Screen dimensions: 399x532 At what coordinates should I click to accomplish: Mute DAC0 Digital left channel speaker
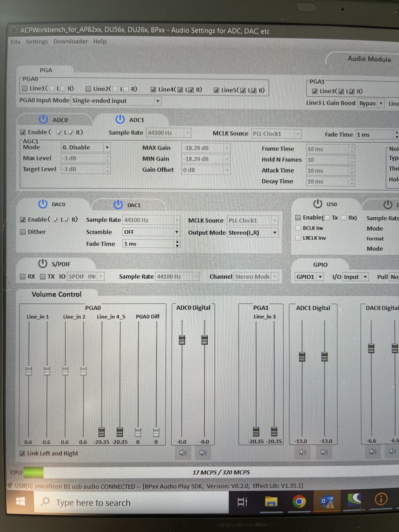[373, 451]
